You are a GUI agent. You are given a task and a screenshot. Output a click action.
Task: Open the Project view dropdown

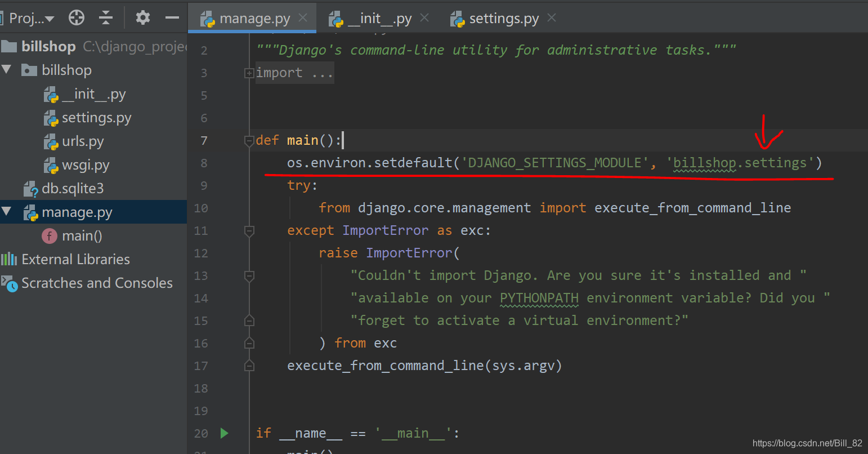click(32, 18)
